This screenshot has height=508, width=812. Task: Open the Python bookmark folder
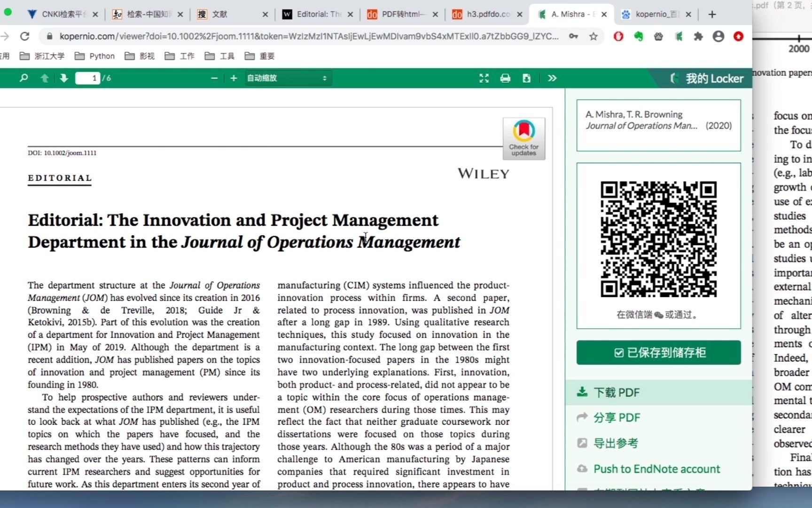click(95, 56)
